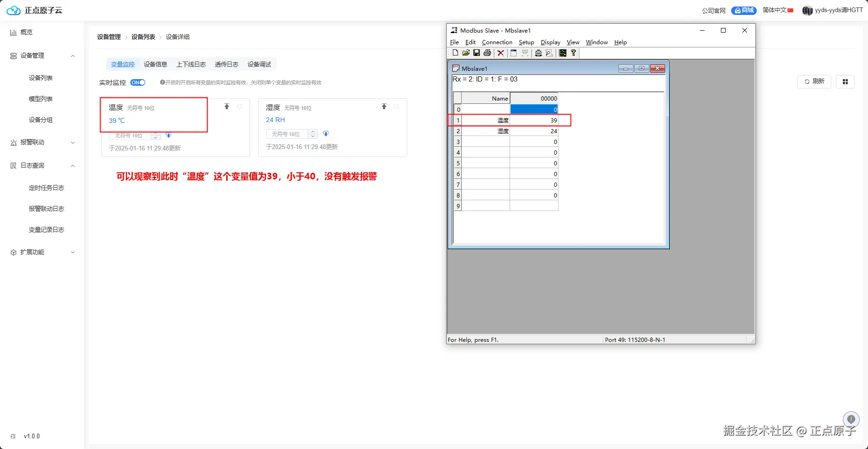Open 报警联动日志 in sidebar
This screenshot has height=449, width=868.
pos(47,209)
